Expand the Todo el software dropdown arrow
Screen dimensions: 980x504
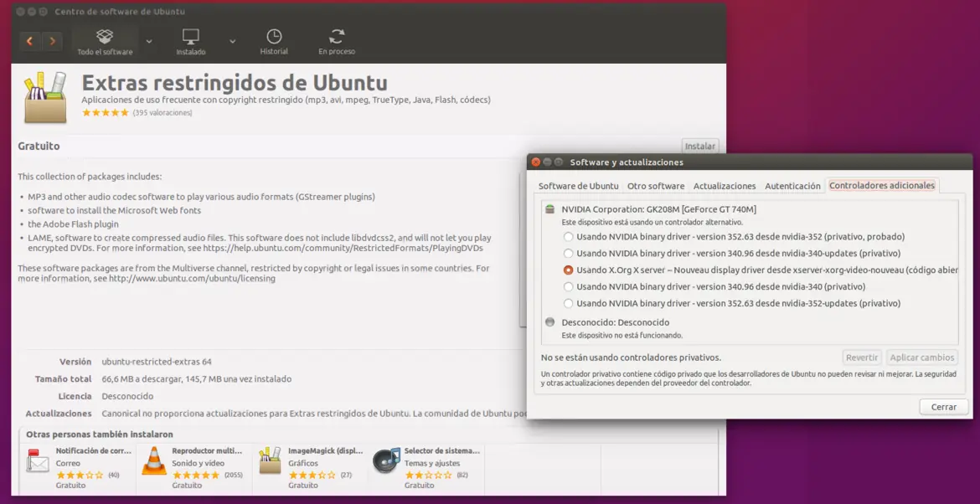149,41
